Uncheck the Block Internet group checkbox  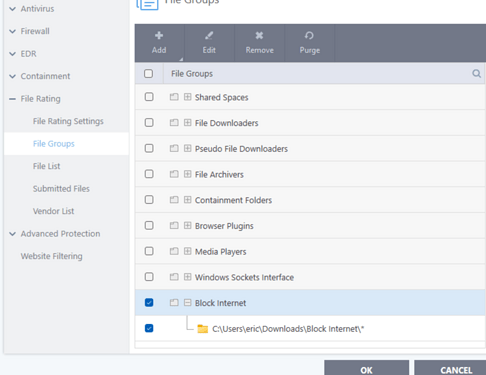click(149, 303)
